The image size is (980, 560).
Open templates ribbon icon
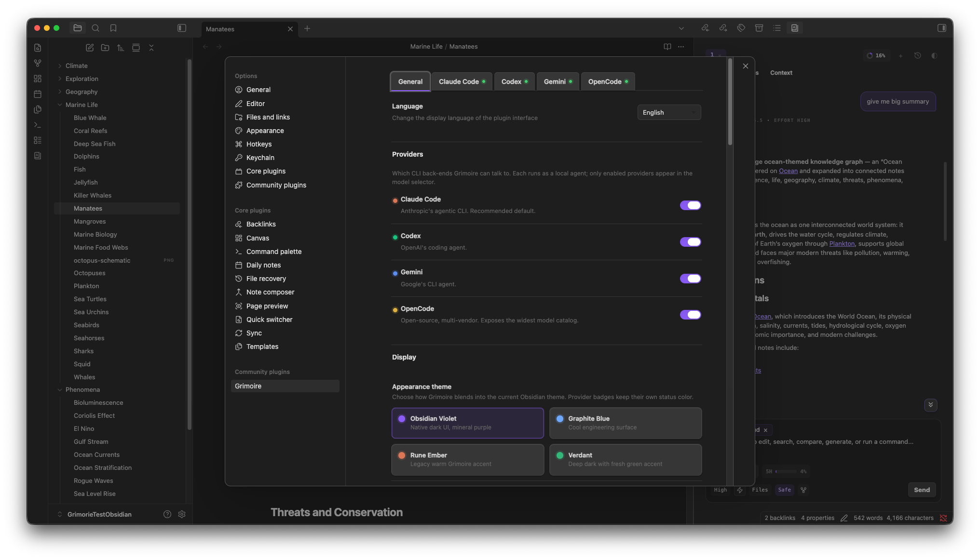(x=38, y=109)
